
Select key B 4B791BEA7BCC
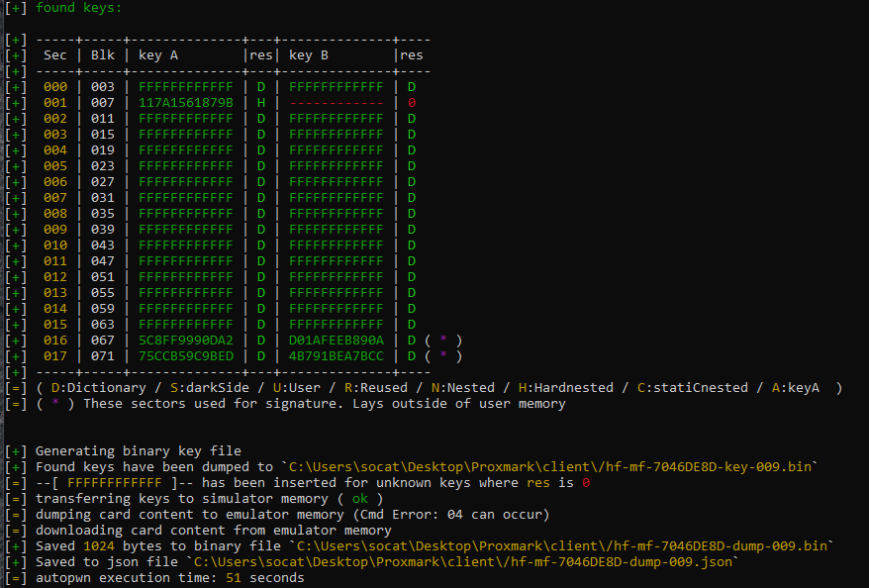[336, 356]
